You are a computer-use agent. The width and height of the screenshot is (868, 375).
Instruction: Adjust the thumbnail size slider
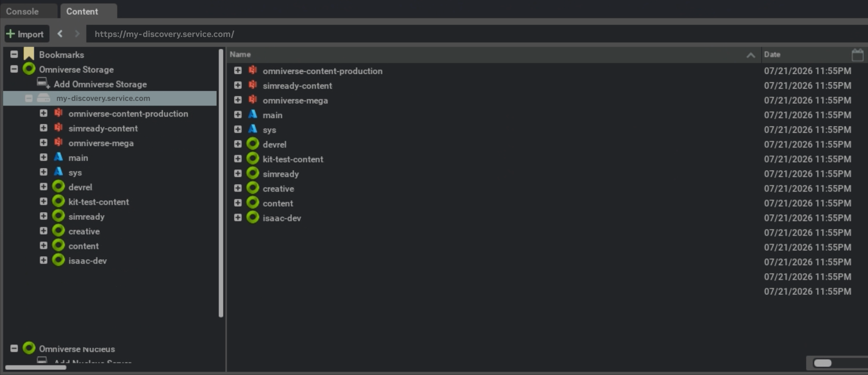(x=823, y=363)
